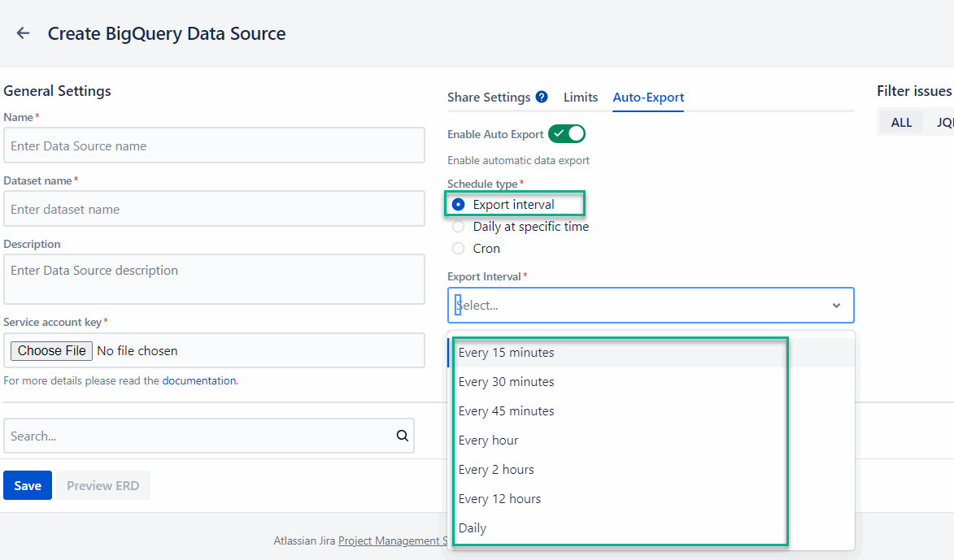Image resolution: width=954 pixels, height=560 pixels.
Task: Click the search magnifier icon
Action: point(402,436)
